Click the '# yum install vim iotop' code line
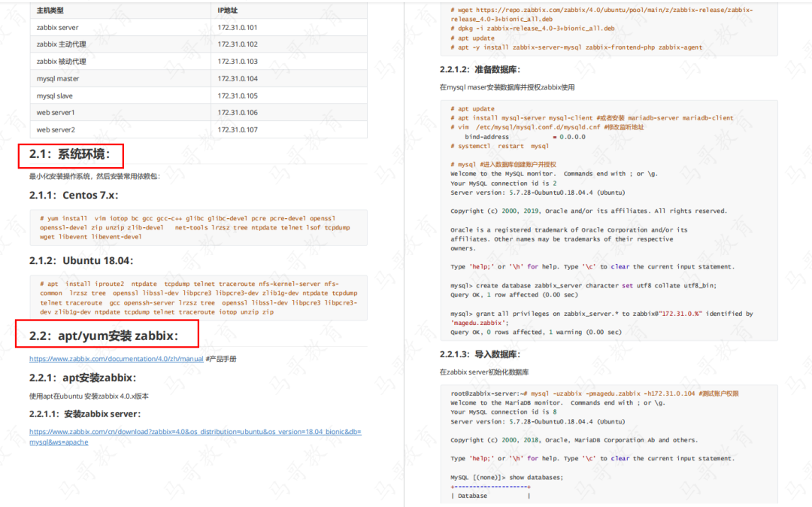 pyautogui.click(x=187, y=219)
